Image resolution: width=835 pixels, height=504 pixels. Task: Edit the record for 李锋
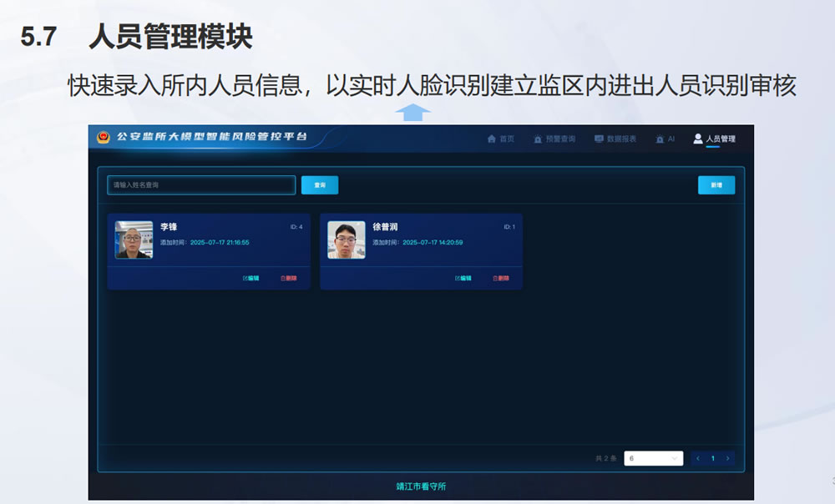point(250,278)
